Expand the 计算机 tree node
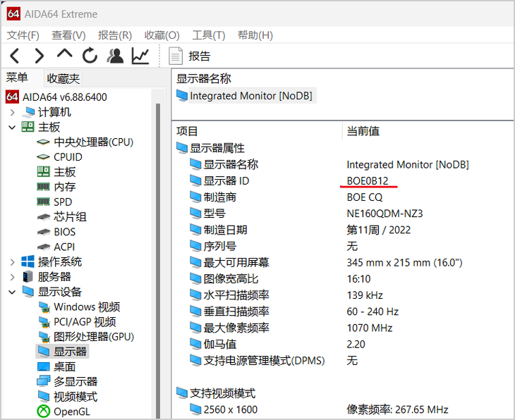515x420 pixels. (12, 113)
